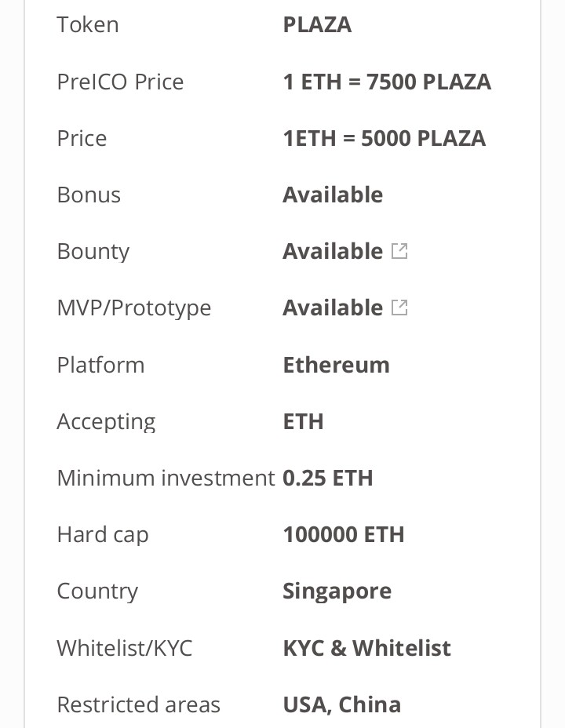
Task: Select the PLAZA token value
Action: pyautogui.click(x=317, y=24)
